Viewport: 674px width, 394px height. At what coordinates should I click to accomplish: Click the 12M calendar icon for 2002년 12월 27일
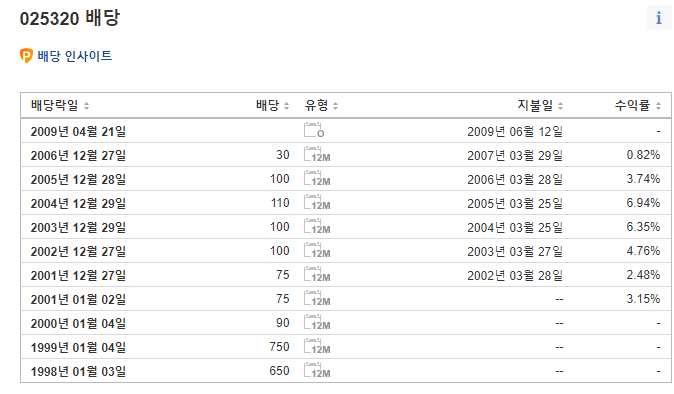[317, 250]
